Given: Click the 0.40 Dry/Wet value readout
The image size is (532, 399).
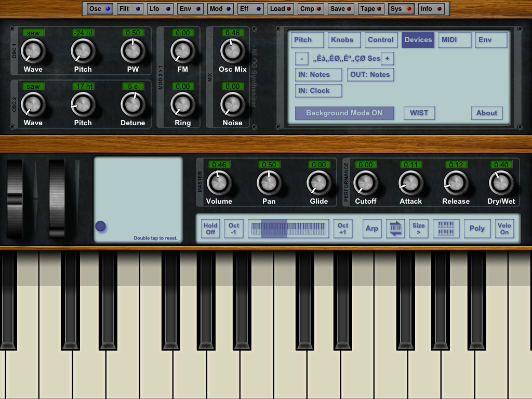Looking at the screenshot, I should click(501, 165).
